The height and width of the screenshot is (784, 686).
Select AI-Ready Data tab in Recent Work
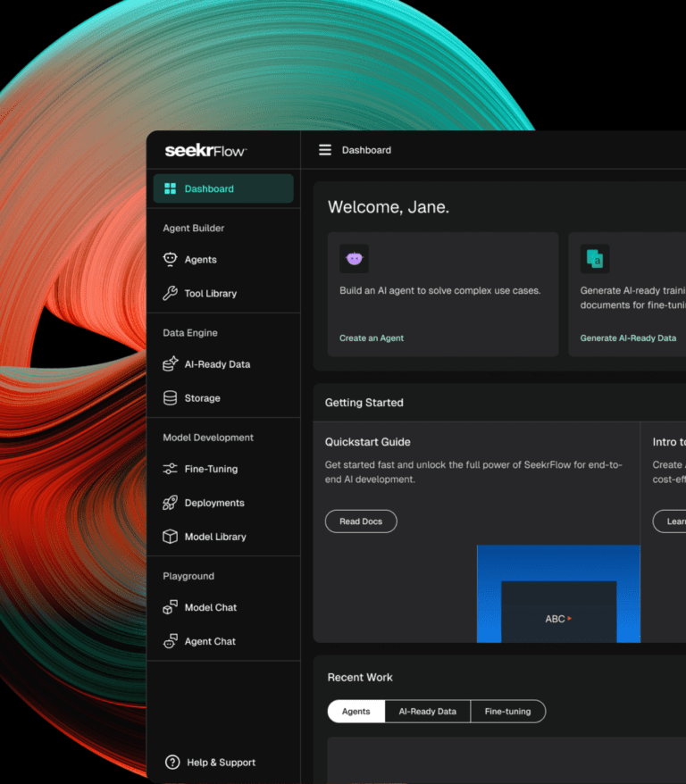pyautogui.click(x=428, y=711)
